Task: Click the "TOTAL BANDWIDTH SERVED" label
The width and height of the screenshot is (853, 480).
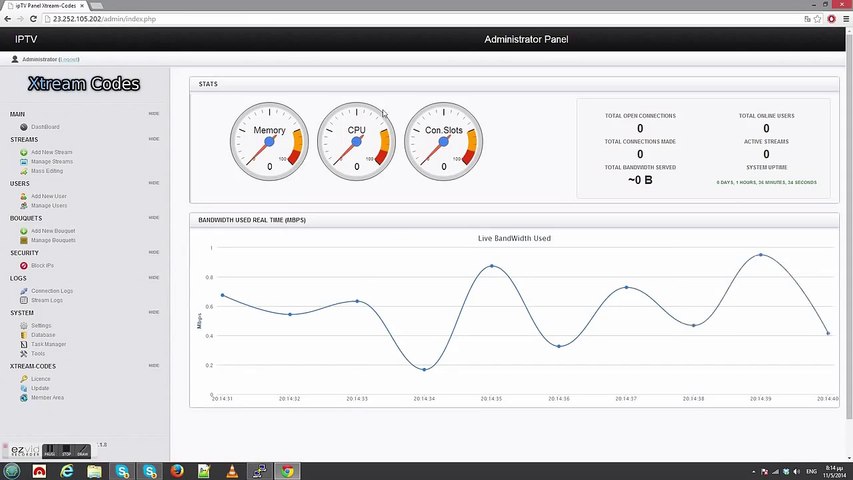Action: (640, 168)
